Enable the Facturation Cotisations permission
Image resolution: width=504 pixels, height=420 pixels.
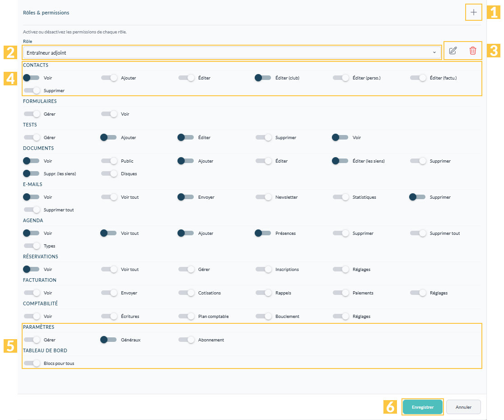(x=187, y=293)
